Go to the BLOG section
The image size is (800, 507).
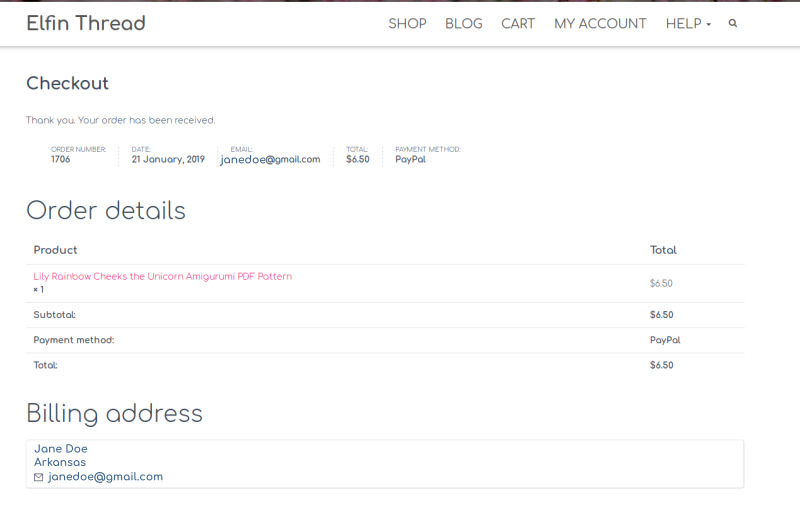click(463, 23)
